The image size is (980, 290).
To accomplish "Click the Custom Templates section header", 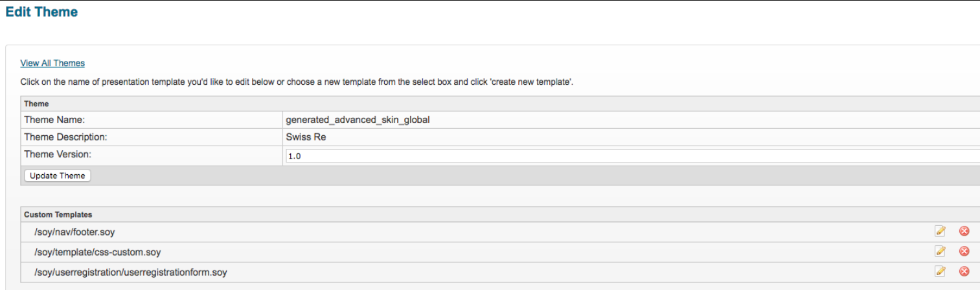I will [x=58, y=214].
